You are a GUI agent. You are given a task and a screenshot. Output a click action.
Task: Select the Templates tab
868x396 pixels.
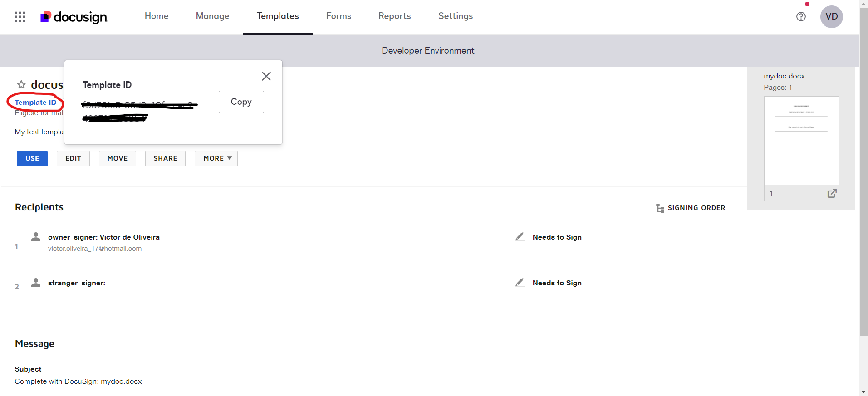tap(278, 16)
